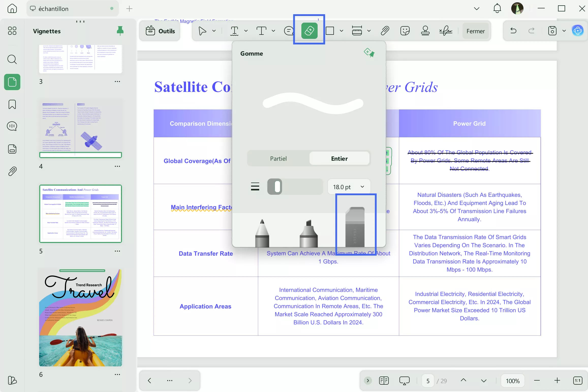This screenshot has width=588, height=392.
Task: Select the sticker tool in the toolbar
Action: (x=405, y=31)
